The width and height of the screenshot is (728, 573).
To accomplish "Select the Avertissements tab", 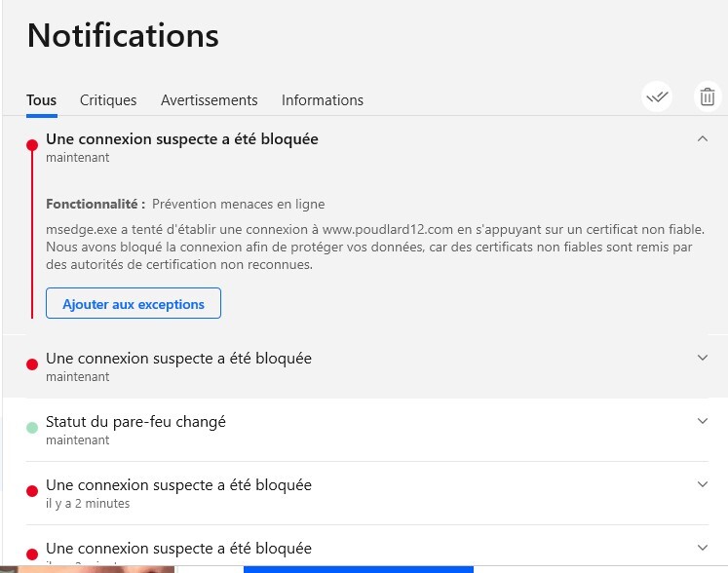I will [209, 99].
